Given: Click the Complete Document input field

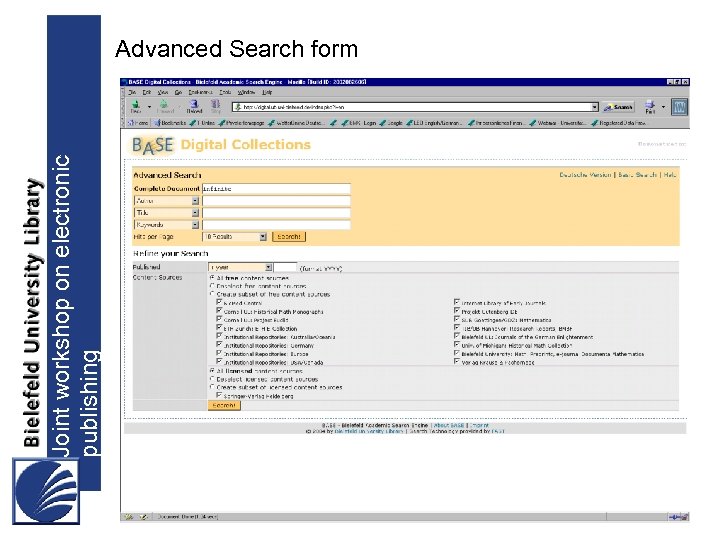Looking at the screenshot, I should tap(276, 189).
